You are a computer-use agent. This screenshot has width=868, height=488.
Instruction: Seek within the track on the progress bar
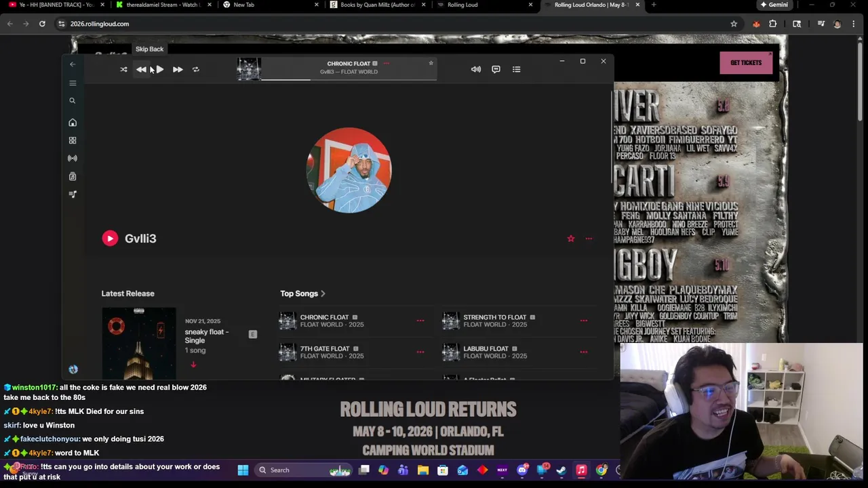[349, 79]
